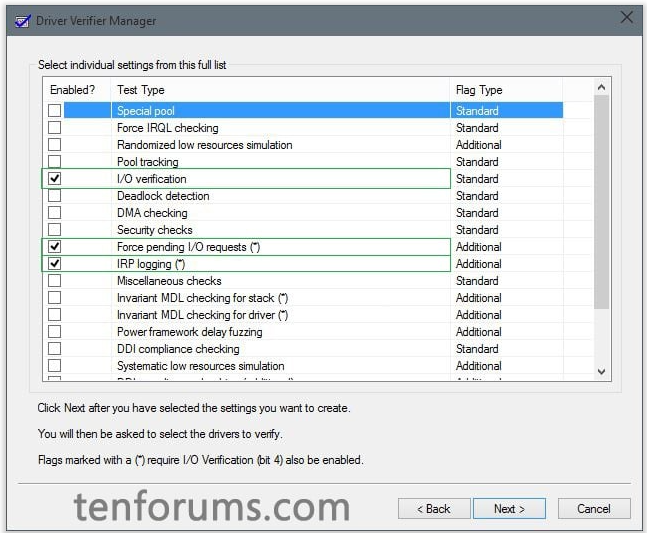Close the Driver Verifier Manager window
Image resolution: width=647 pixels, height=533 pixels.
(x=626, y=17)
